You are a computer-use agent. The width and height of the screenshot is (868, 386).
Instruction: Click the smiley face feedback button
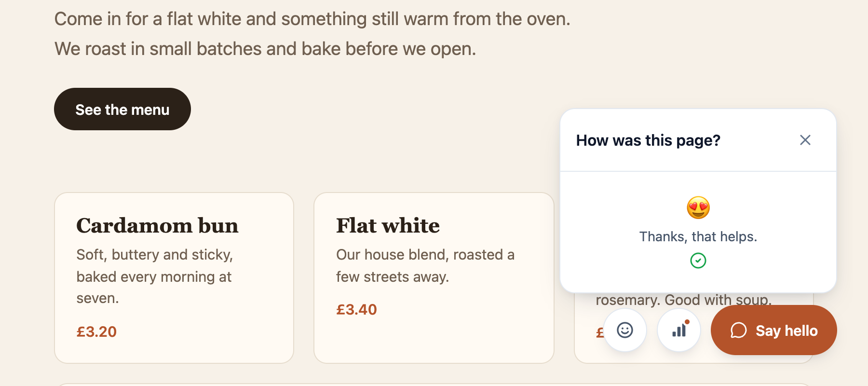click(625, 330)
